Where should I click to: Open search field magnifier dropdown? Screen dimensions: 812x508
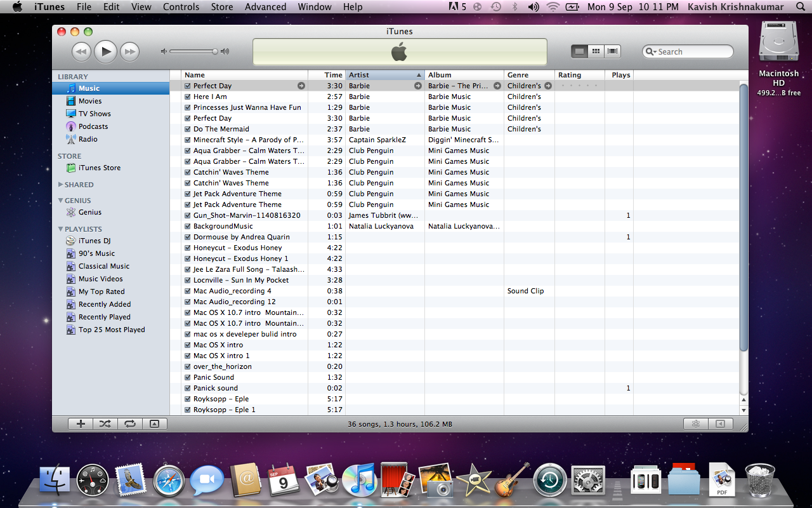[x=653, y=51]
